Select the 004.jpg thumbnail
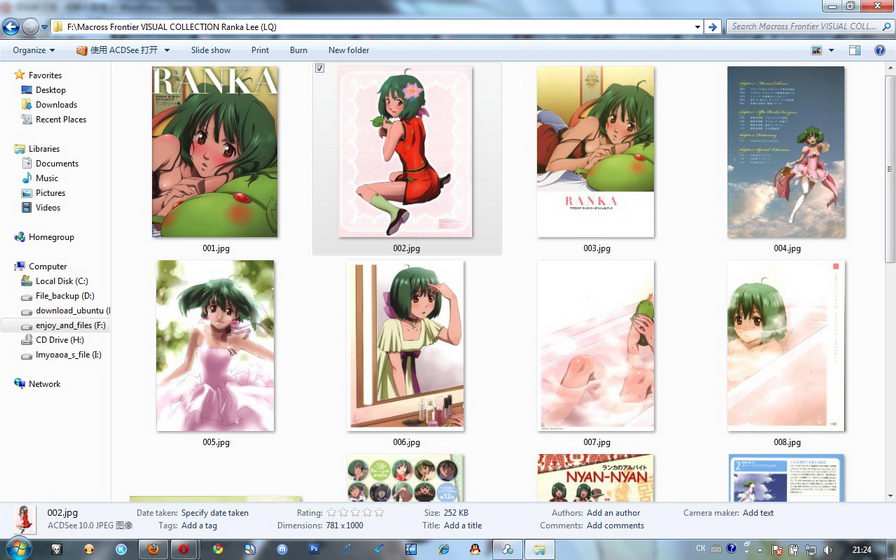The width and height of the screenshot is (896, 560). 786,151
